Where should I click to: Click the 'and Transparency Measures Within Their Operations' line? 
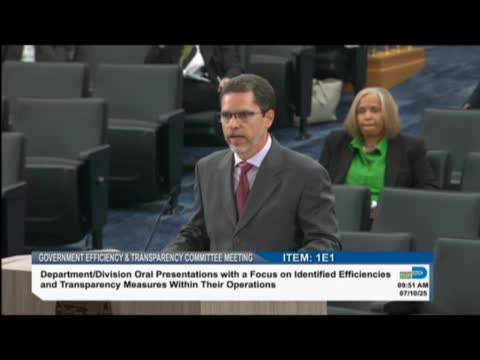pyautogui.click(x=158, y=285)
